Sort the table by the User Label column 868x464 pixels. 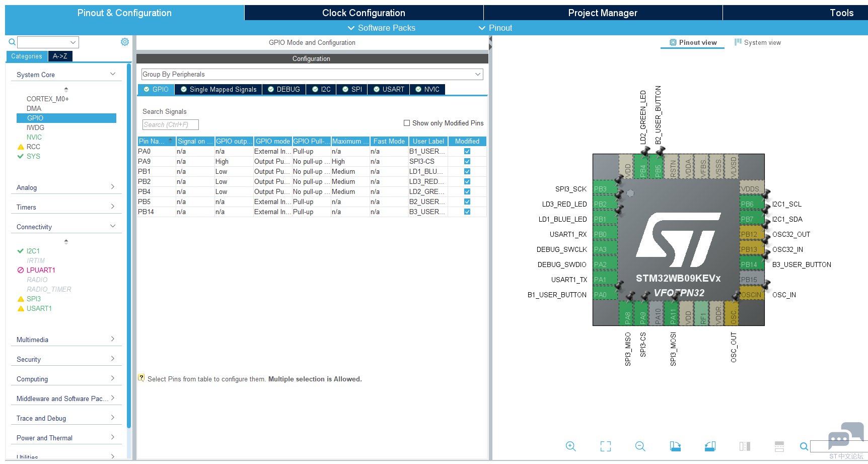point(428,141)
